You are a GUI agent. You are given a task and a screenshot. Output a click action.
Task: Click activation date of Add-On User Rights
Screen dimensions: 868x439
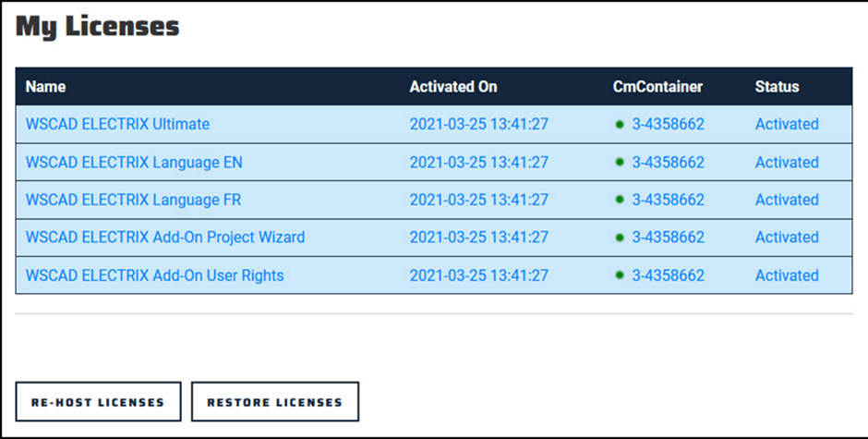coord(479,275)
